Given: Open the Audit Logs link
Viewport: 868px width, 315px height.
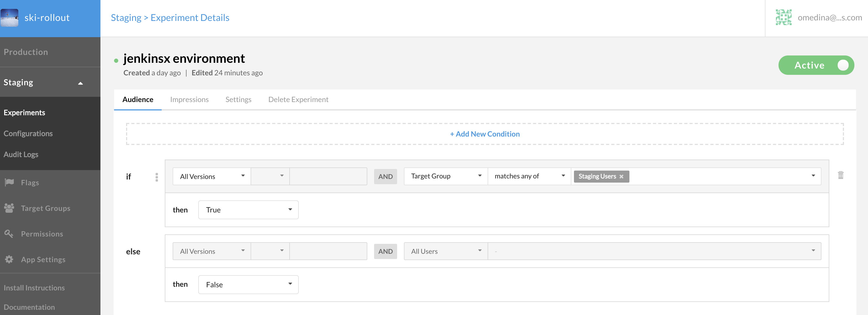Looking at the screenshot, I should pyautogui.click(x=21, y=154).
